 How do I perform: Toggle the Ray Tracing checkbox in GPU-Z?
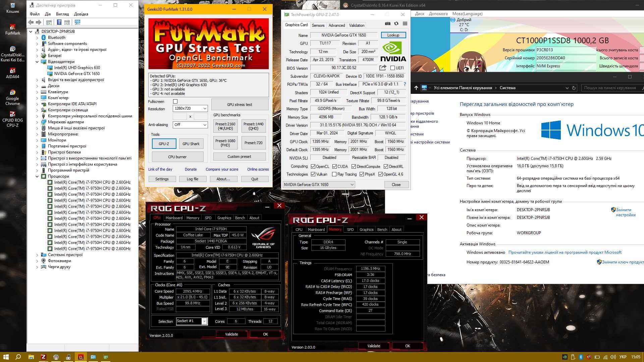point(334,174)
